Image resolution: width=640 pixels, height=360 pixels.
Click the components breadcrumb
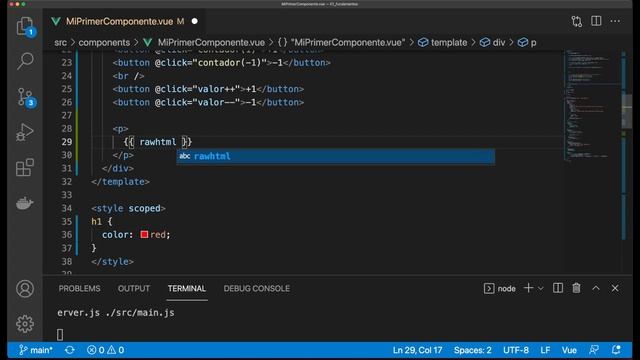(104, 42)
